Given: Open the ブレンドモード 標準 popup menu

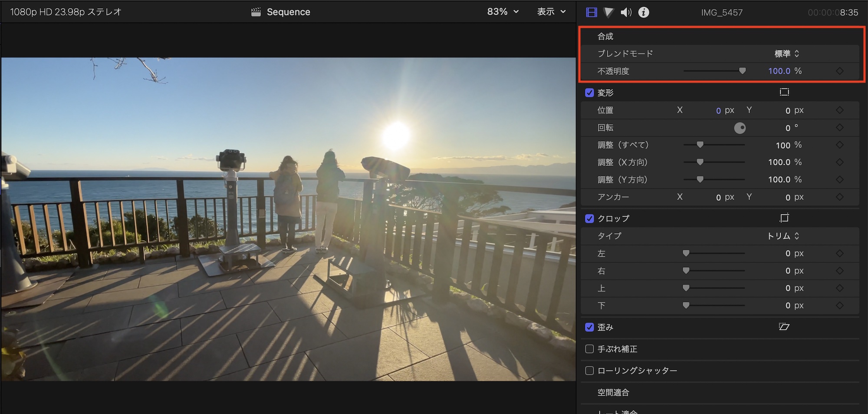Looking at the screenshot, I should point(787,53).
